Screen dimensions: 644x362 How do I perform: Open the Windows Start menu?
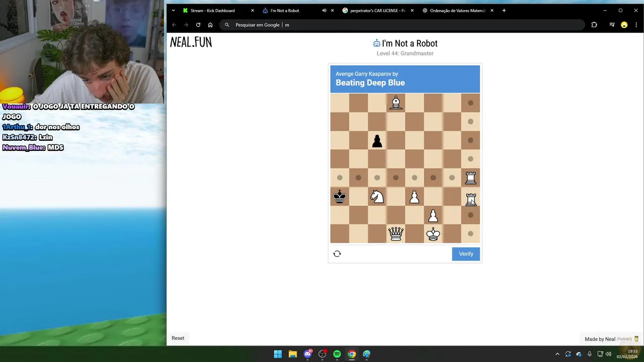point(278,354)
